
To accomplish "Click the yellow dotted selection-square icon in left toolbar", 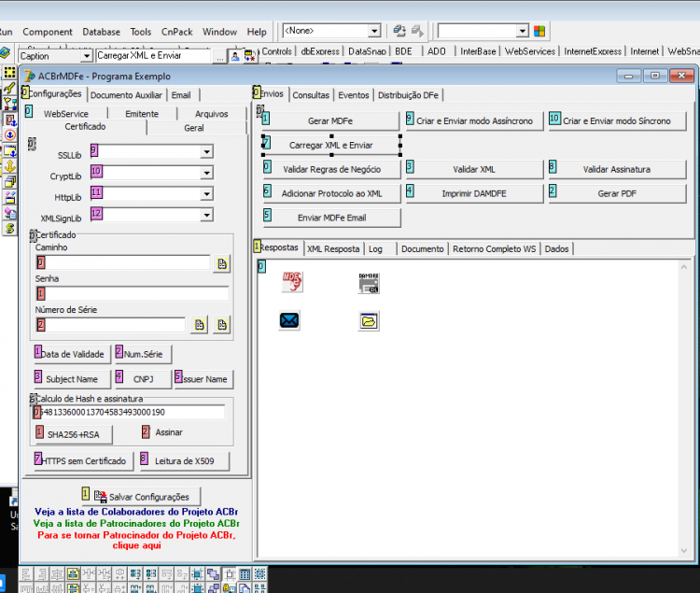I will [x=10, y=73].
